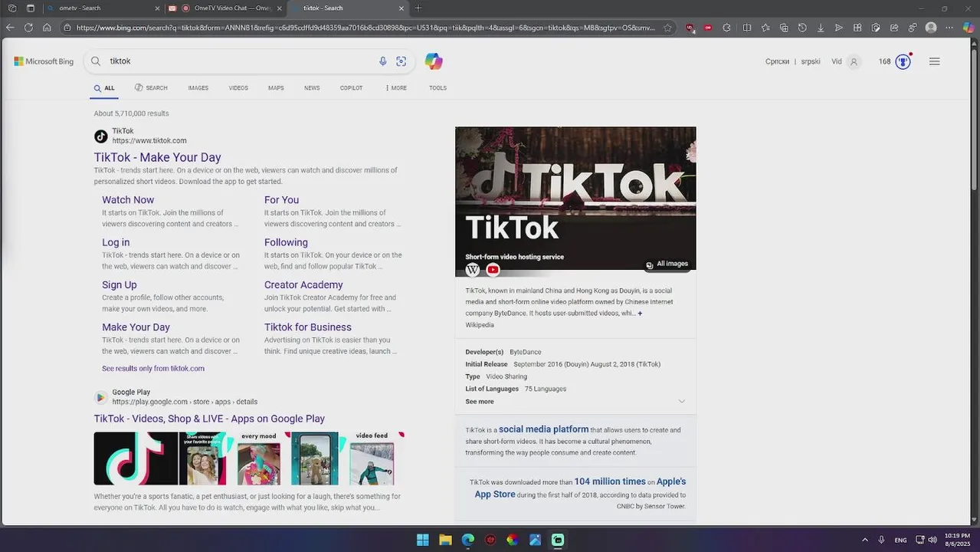
Task: Open TikTok - Make Your Day result
Action: pyautogui.click(x=157, y=157)
